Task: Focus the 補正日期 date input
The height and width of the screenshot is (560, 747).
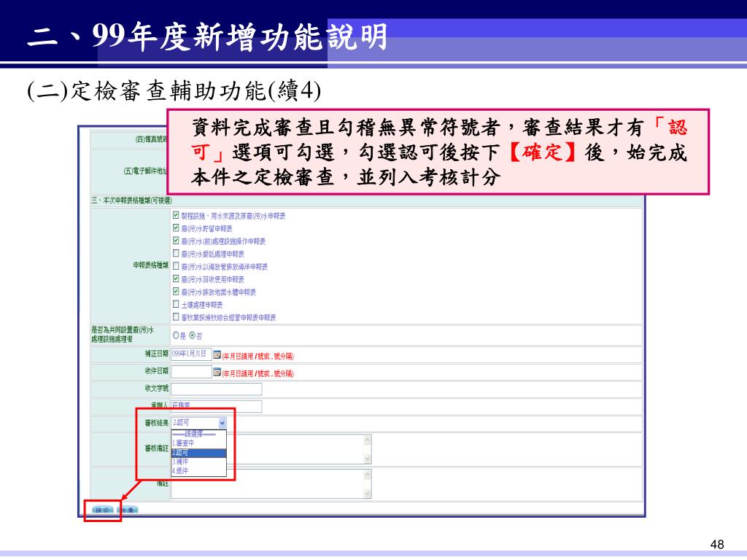Action: pyautogui.click(x=191, y=354)
